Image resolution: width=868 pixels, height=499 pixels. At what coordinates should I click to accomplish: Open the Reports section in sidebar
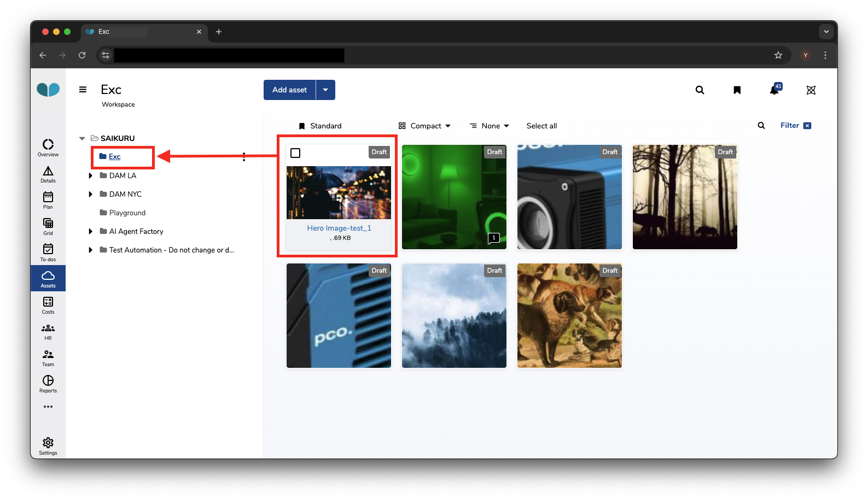coord(48,384)
